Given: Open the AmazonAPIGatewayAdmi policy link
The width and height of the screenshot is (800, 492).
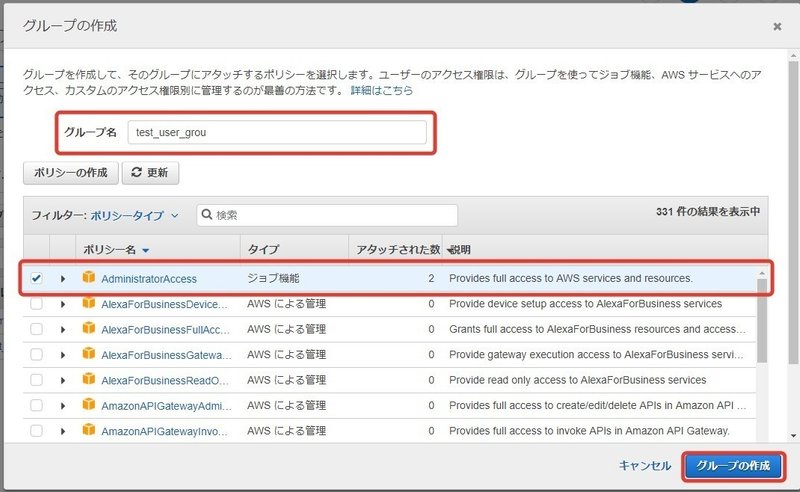Looking at the screenshot, I should coord(166,406).
